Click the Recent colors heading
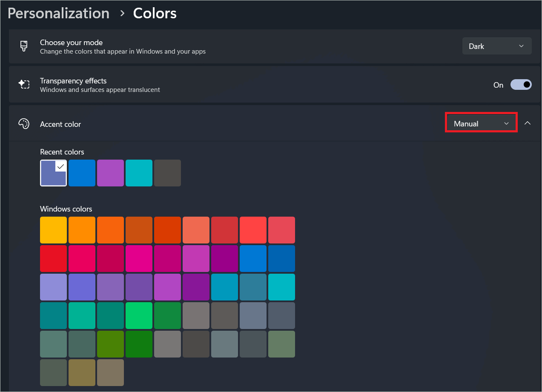 (x=62, y=152)
